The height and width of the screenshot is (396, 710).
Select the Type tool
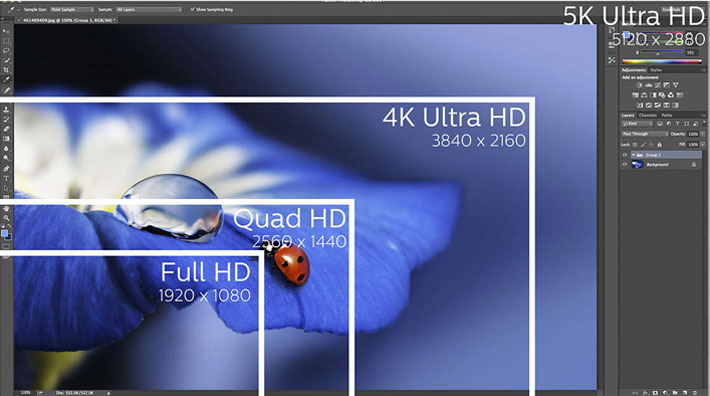click(x=6, y=178)
